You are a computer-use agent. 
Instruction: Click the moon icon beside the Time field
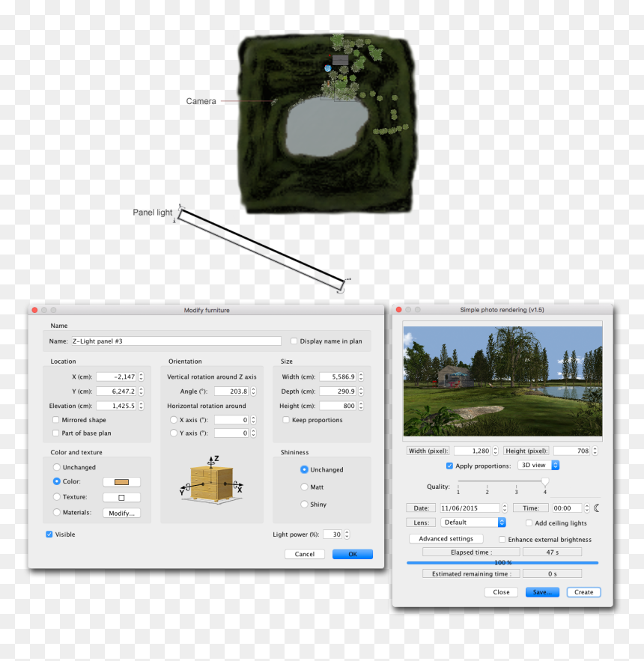click(x=597, y=508)
